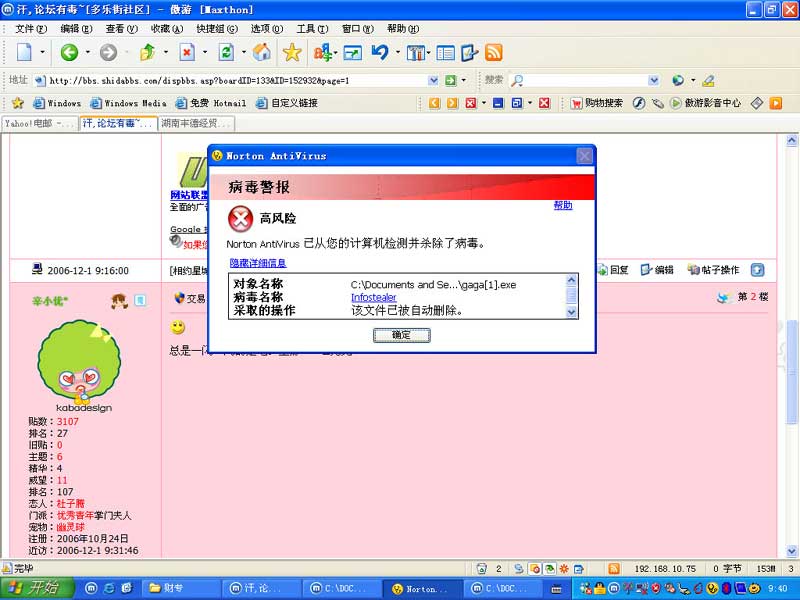Refresh the page via toolbar icon
This screenshot has height=600, width=800.
pyautogui.click(x=226, y=52)
